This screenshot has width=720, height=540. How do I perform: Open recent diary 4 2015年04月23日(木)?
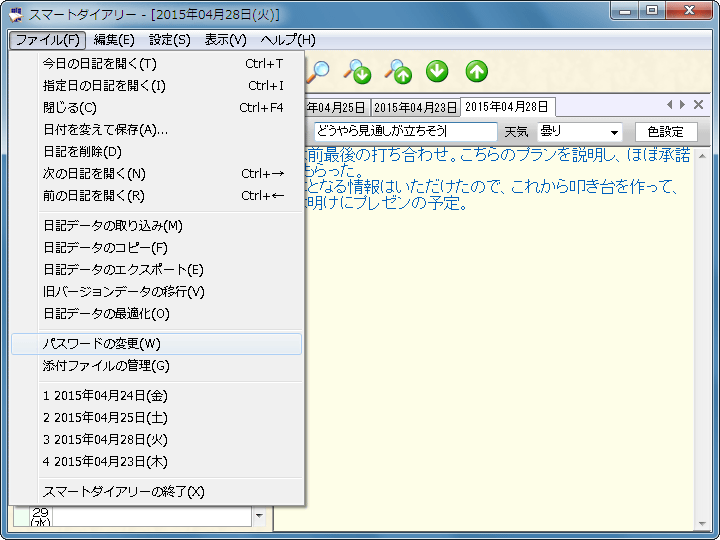click(157, 462)
